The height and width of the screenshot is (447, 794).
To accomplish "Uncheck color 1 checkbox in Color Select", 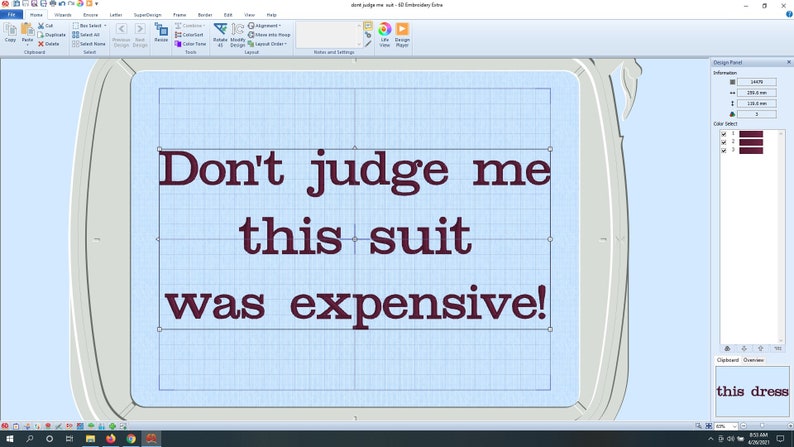I will click(x=724, y=134).
